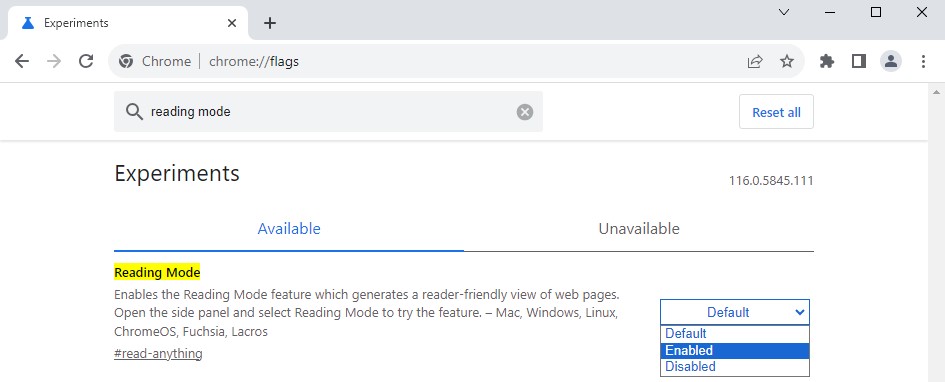Click in the flags search field

pyautogui.click(x=328, y=111)
